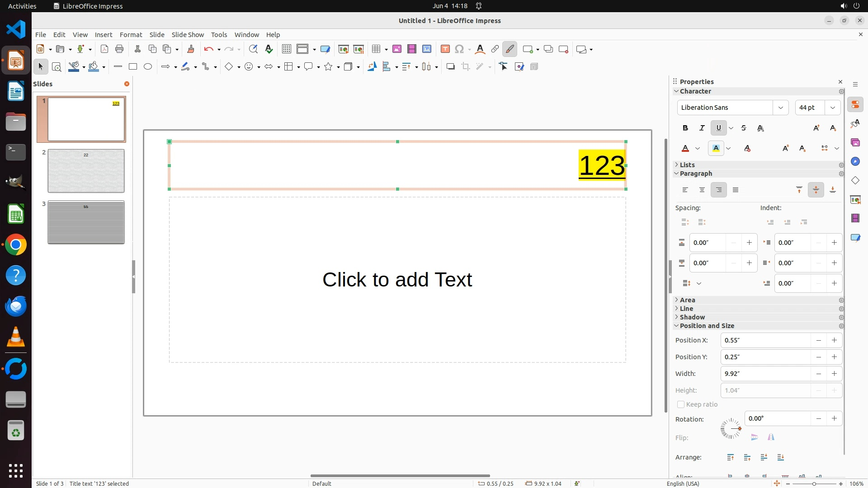Enable the Keep ratio checkbox
The height and width of the screenshot is (488, 868).
[680, 404]
